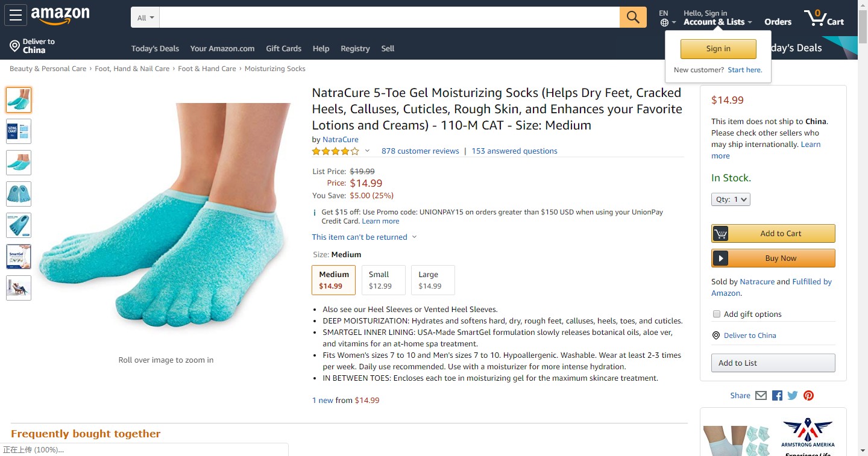Expand "This item can't be returned"
The height and width of the screenshot is (456, 868).
pos(364,237)
